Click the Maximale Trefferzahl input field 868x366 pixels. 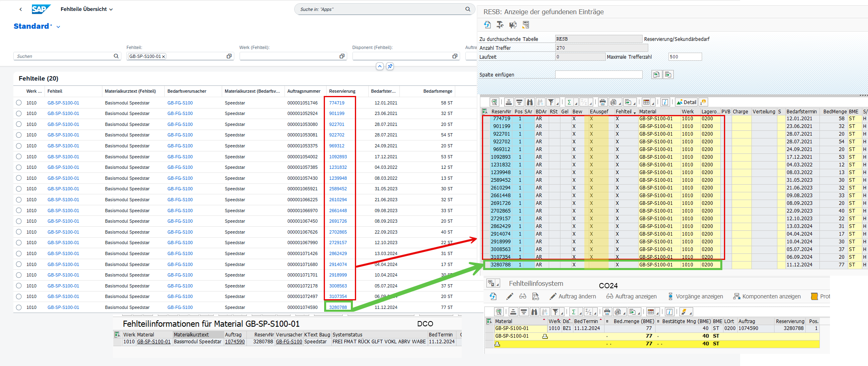pos(685,57)
